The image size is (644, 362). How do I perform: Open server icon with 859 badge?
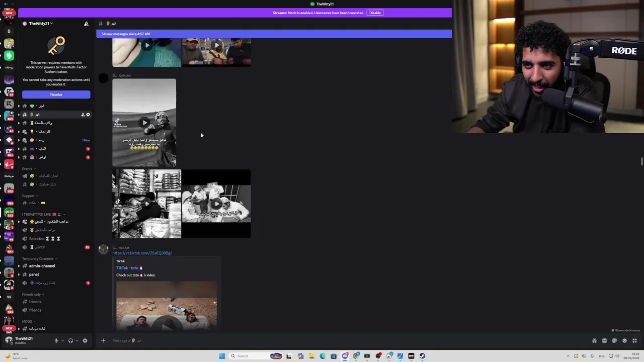point(9,116)
